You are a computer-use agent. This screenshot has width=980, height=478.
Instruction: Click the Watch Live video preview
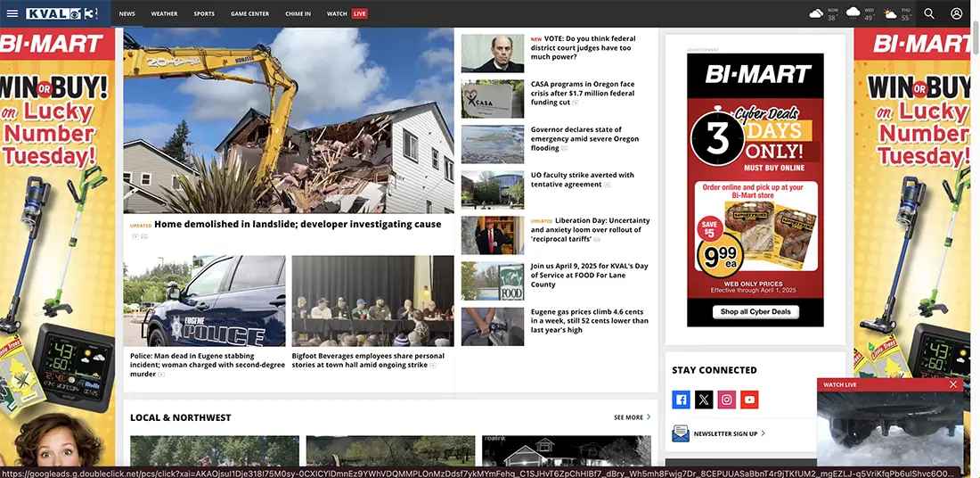coord(890,430)
